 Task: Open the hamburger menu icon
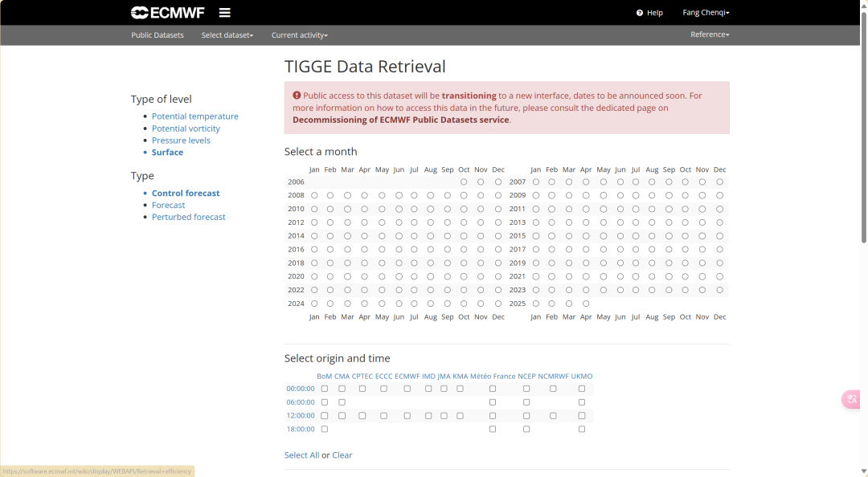[225, 12]
